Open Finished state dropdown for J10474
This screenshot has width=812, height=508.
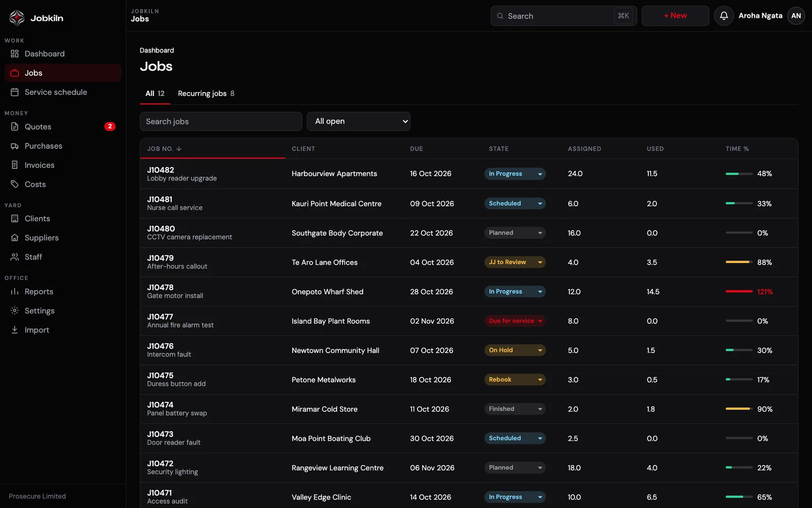[x=515, y=409]
